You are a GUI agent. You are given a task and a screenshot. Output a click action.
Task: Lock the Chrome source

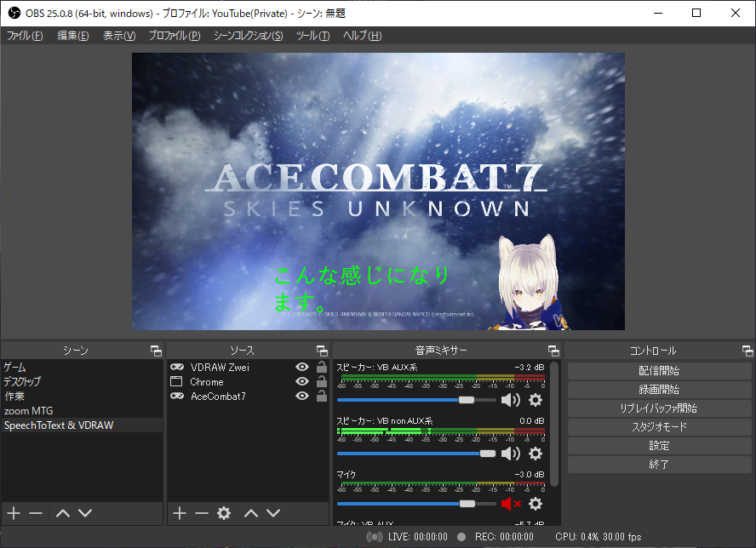(322, 381)
